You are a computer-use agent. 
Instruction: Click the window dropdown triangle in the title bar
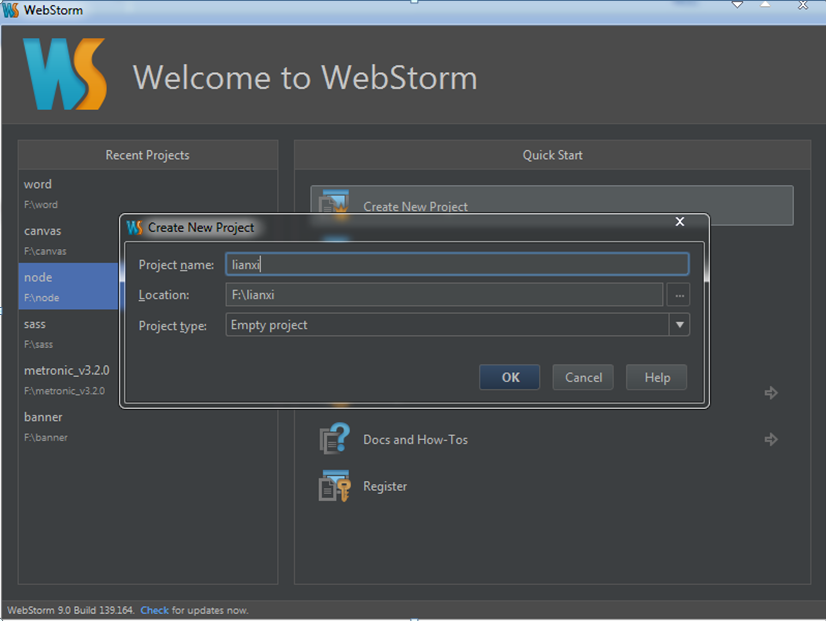coord(738,5)
